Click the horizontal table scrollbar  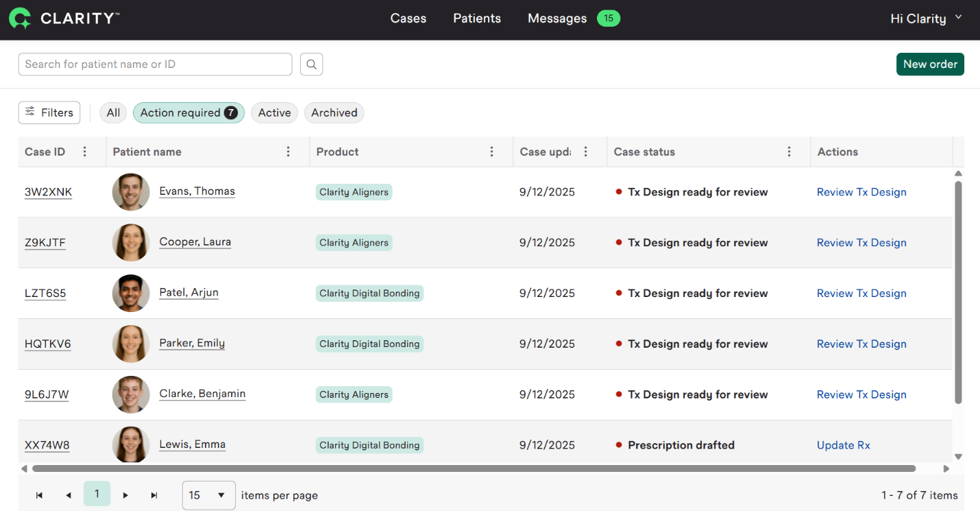tap(473, 469)
